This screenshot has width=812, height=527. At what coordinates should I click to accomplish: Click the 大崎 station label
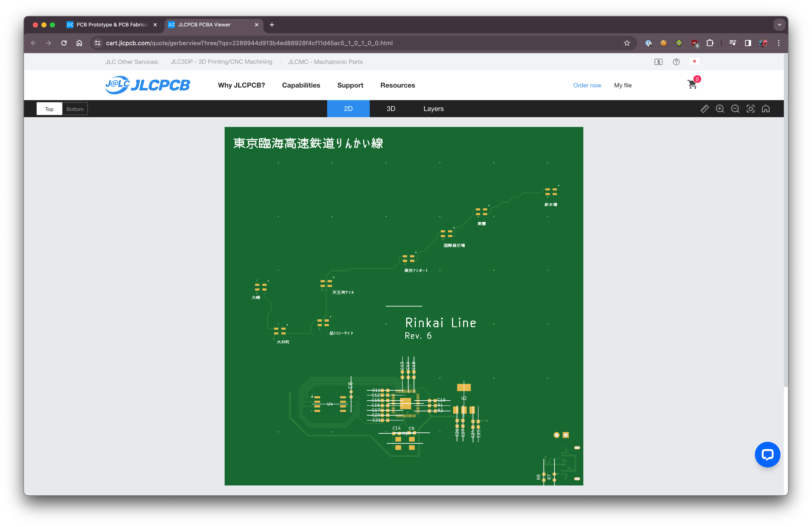click(256, 297)
